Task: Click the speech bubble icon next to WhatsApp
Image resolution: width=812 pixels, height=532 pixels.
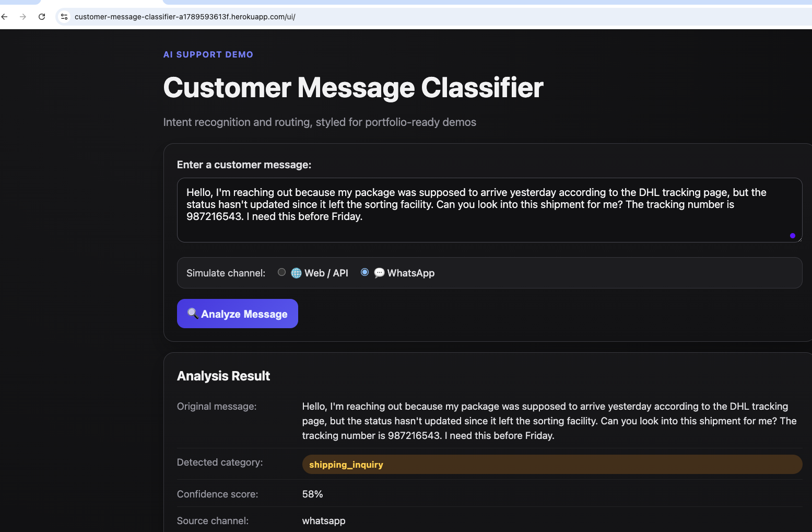Action: coord(379,273)
